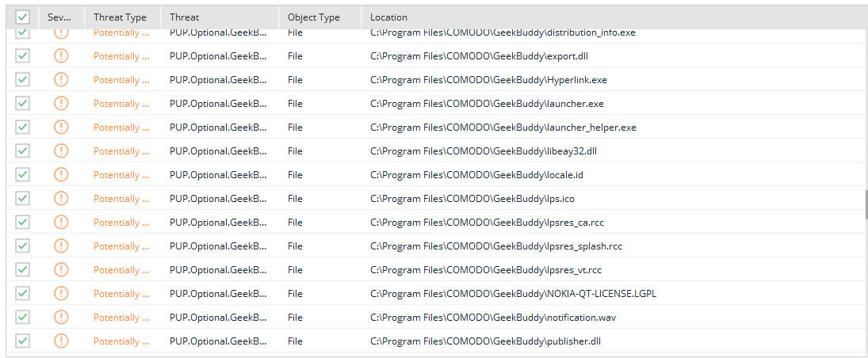Uncheck the locale.id row checkbox
Screen dimensions: 868x358
point(23,175)
